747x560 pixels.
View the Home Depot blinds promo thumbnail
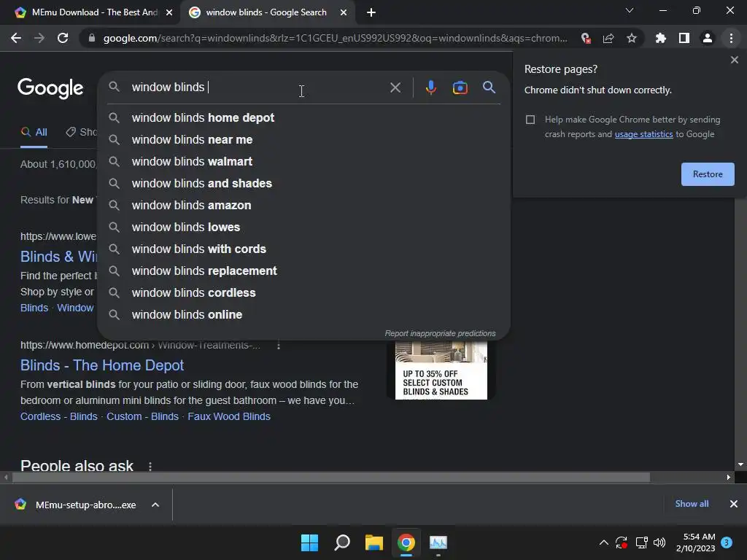point(441,370)
